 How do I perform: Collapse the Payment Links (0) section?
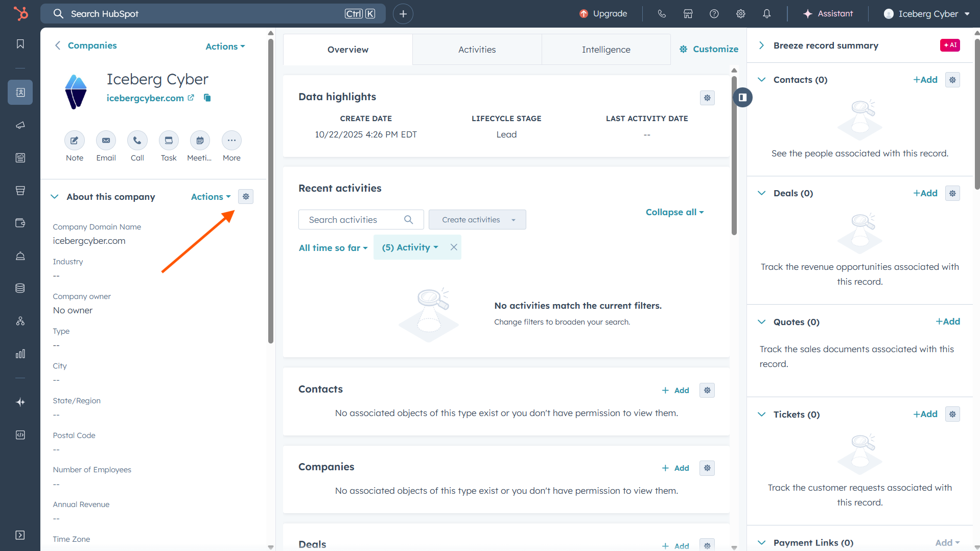click(762, 543)
